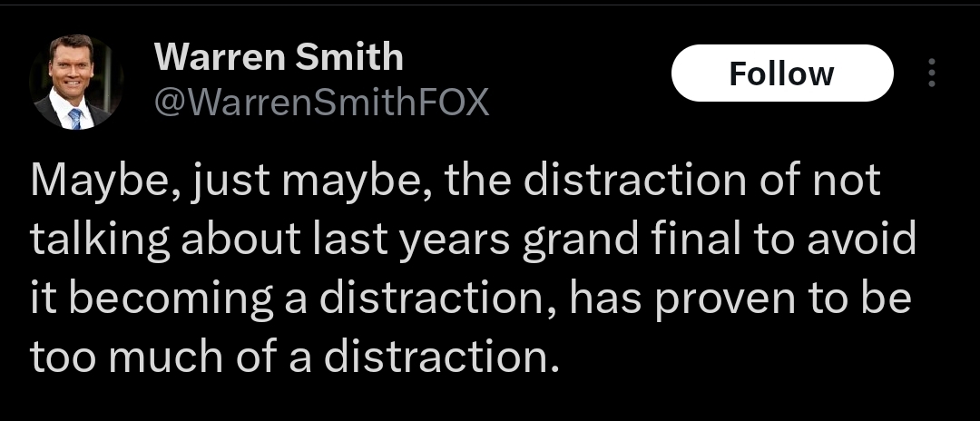The width and height of the screenshot is (980, 421).
Task: Click the word "Follow" inside the white pill
Action: point(782,73)
